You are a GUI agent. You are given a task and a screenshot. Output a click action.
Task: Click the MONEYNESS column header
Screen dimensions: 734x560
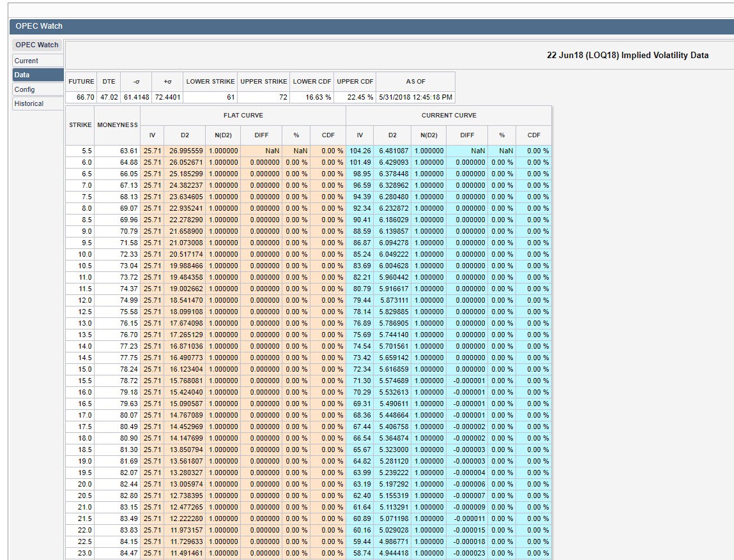(x=117, y=125)
